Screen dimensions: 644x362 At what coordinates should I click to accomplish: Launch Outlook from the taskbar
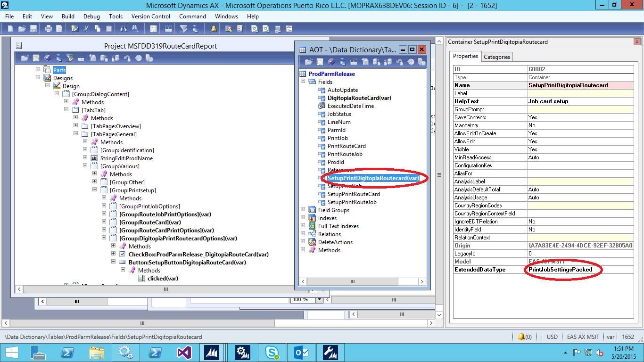click(301, 352)
